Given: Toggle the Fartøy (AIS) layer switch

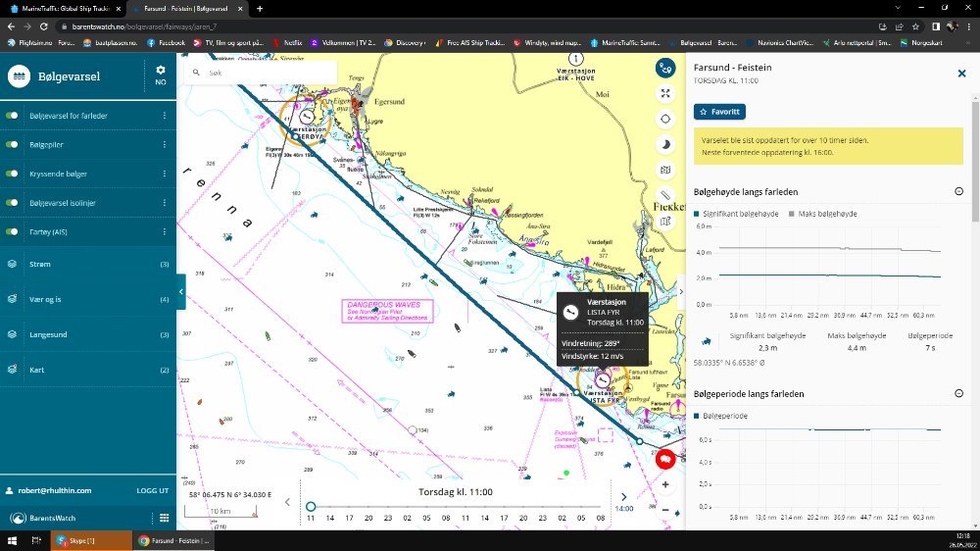Looking at the screenshot, I should pyautogui.click(x=12, y=231).
